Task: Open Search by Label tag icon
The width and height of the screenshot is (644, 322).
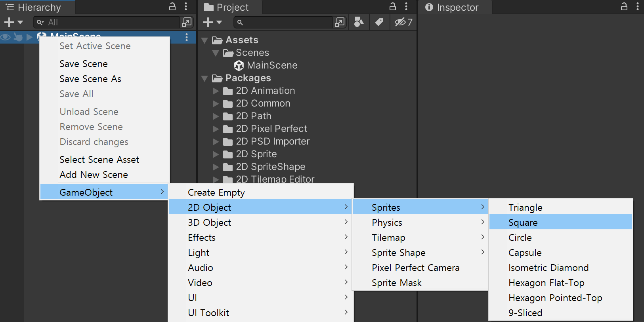Action: 379,23
